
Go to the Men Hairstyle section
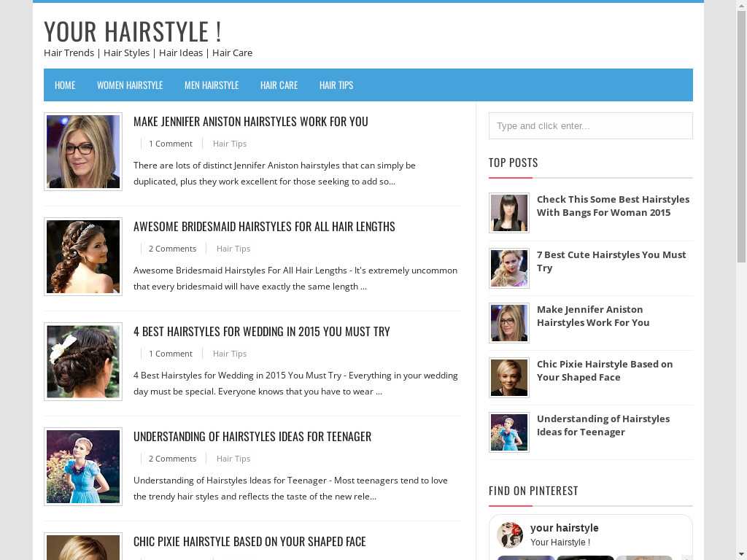tap(212, 85)
